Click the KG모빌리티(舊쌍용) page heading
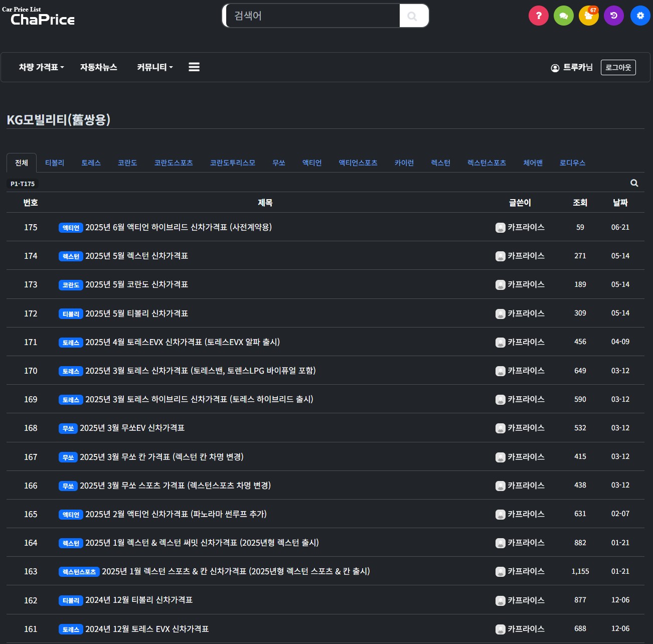Viewport: 653px width, 644px height. (58, 120)
